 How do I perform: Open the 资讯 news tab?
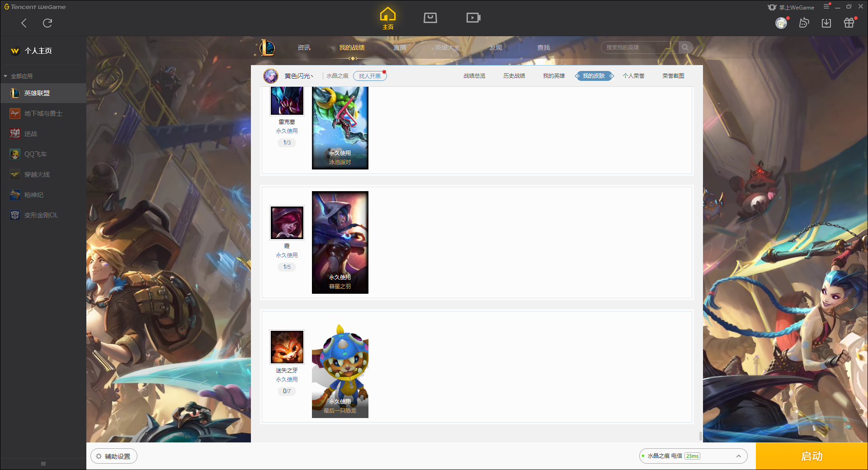pyautogui.click(x=304, y=47)
